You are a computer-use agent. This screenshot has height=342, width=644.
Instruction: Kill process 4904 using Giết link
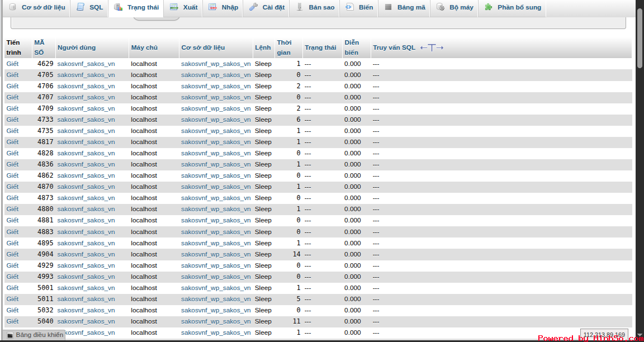coord(12,254)
